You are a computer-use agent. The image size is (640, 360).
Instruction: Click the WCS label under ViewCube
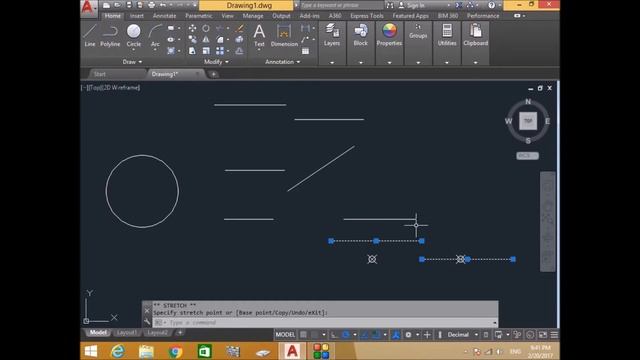(x=527, y=156)
